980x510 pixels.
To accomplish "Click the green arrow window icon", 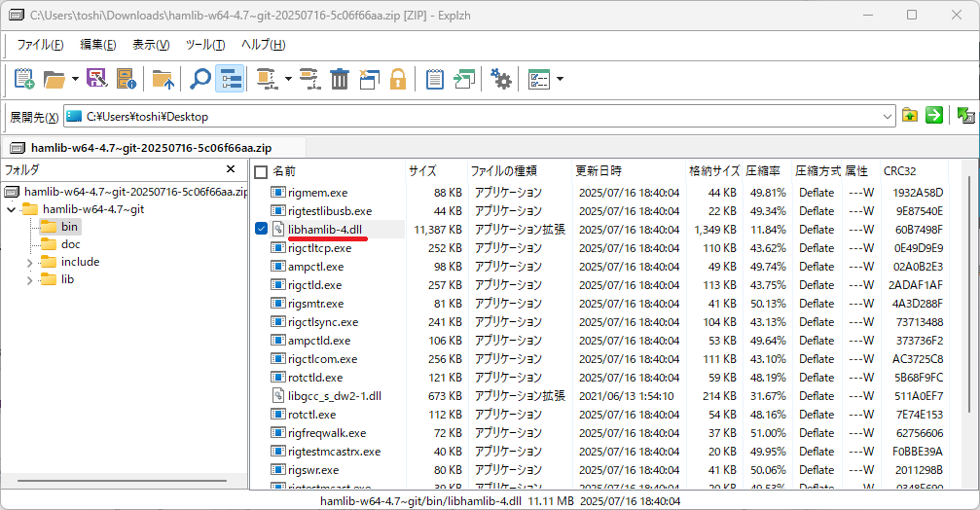I will click(x=464, y=79).
